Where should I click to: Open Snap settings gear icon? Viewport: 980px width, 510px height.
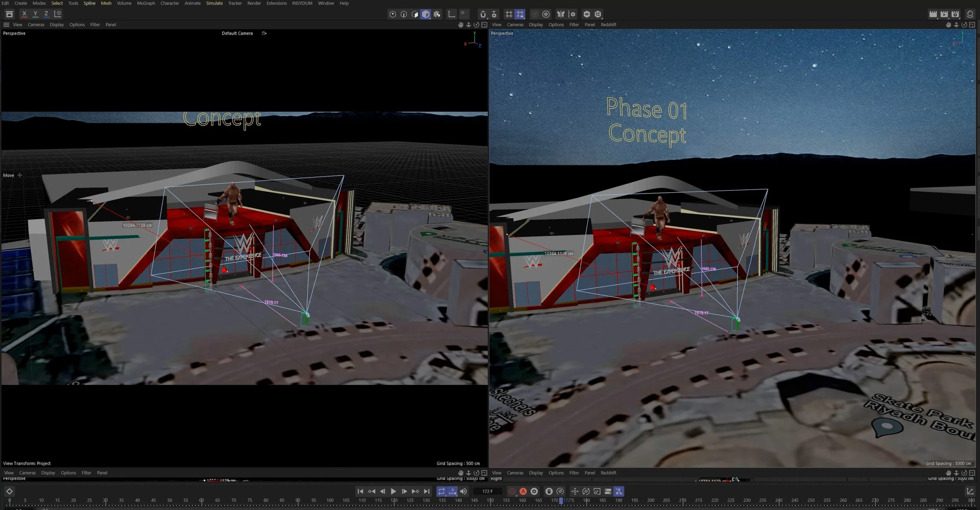(x=494, y=14)
